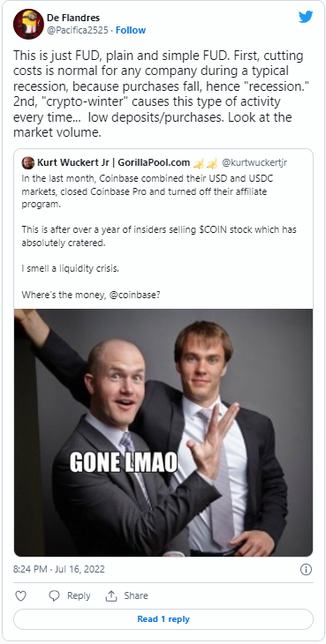Open De Flandres profile avatar
The width and height of the screenshot is (326, 644).
click(28, 24)
